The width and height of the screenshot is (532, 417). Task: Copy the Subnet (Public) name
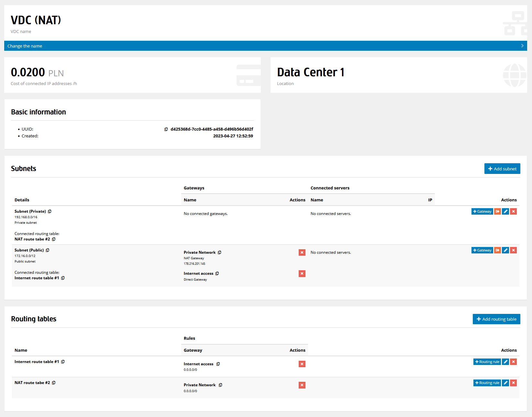pos(48,250)
